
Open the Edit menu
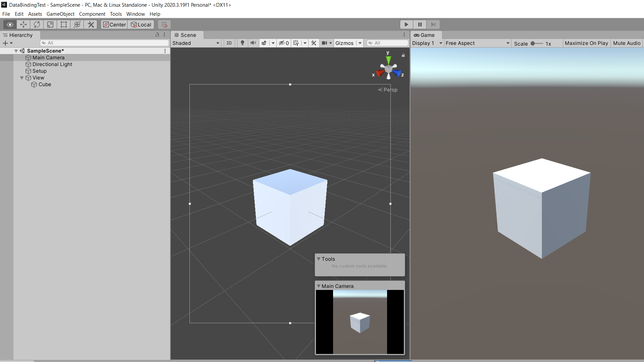coord(19,14)
